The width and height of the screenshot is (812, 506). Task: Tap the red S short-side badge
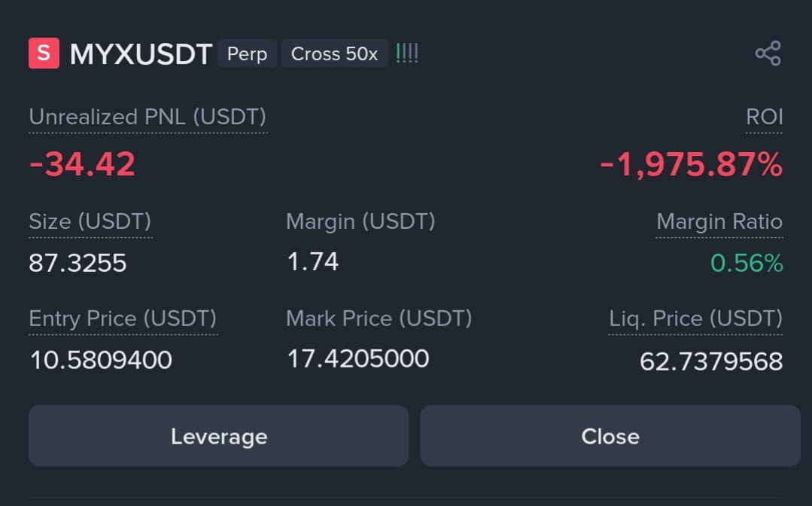44,53
